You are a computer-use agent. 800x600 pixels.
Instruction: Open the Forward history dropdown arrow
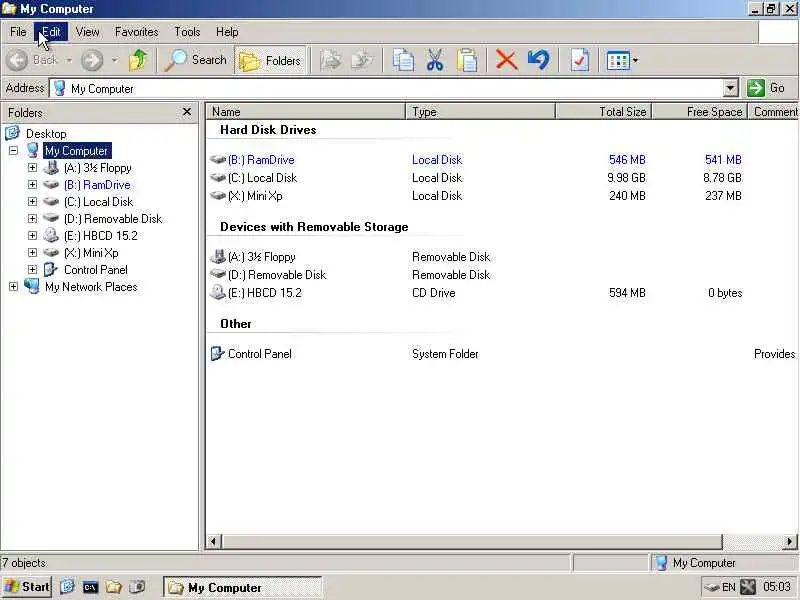click(115, 60)
